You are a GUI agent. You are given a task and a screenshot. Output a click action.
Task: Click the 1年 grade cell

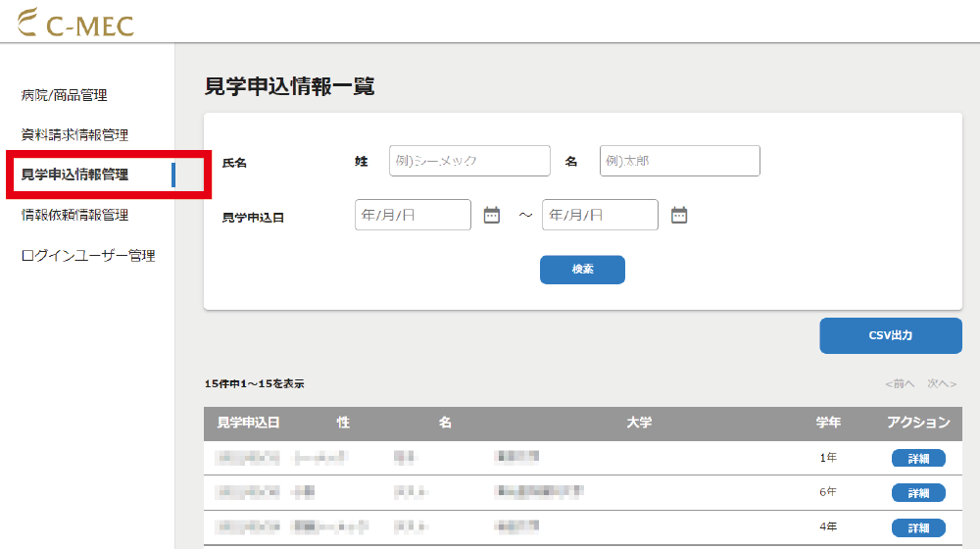click(x=828, y=458)
